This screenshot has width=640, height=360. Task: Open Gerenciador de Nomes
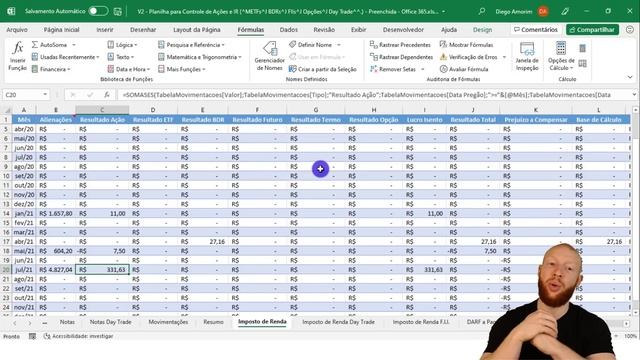pos(269,56)
